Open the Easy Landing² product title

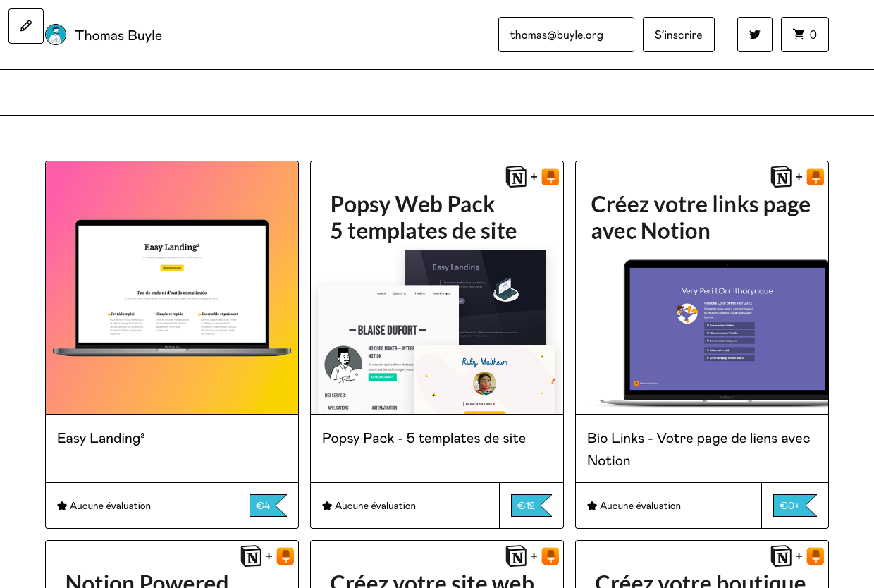click(x=101, y=439)
